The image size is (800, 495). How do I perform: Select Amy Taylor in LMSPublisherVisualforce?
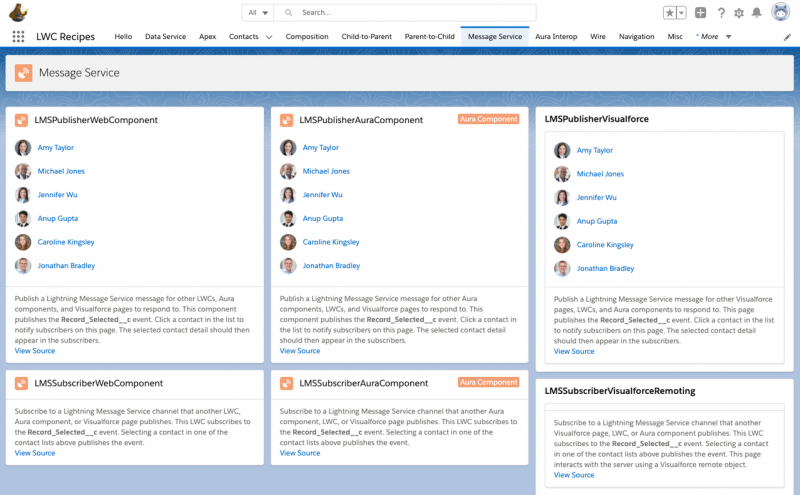click(x=595, y=151)
